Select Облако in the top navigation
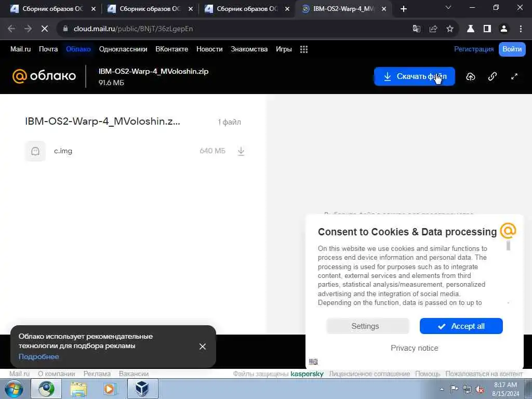 coord(78,49)
